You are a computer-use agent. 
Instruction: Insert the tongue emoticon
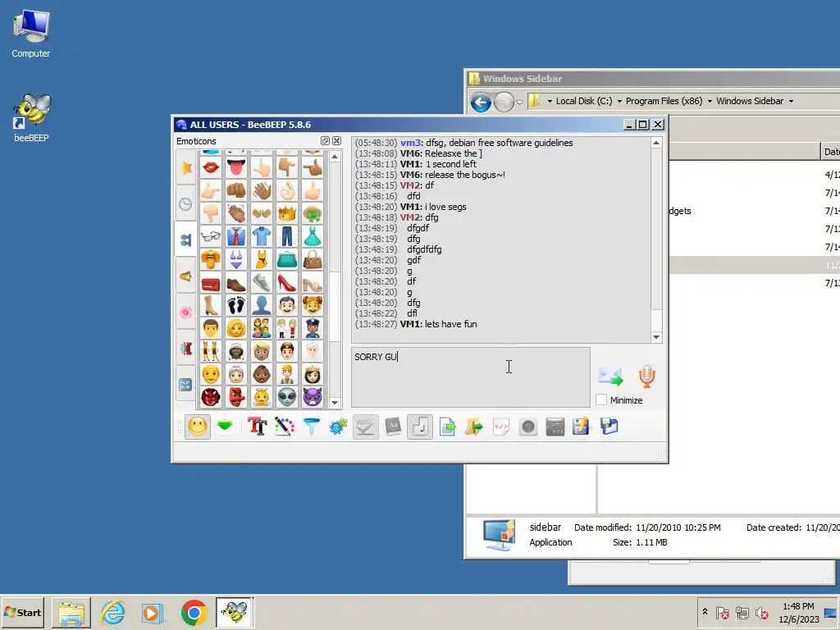(235, 167)
